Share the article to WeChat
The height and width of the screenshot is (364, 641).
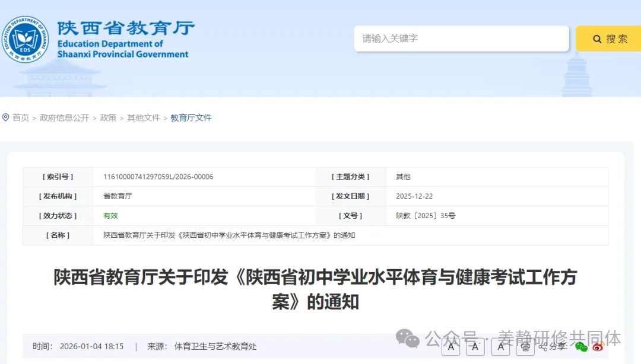point(580,347)
